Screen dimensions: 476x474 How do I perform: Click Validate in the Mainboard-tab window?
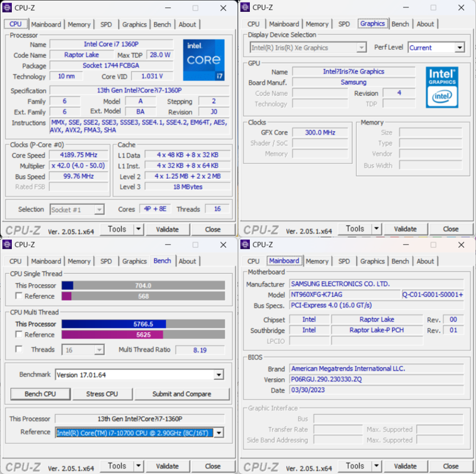[406, 466]
